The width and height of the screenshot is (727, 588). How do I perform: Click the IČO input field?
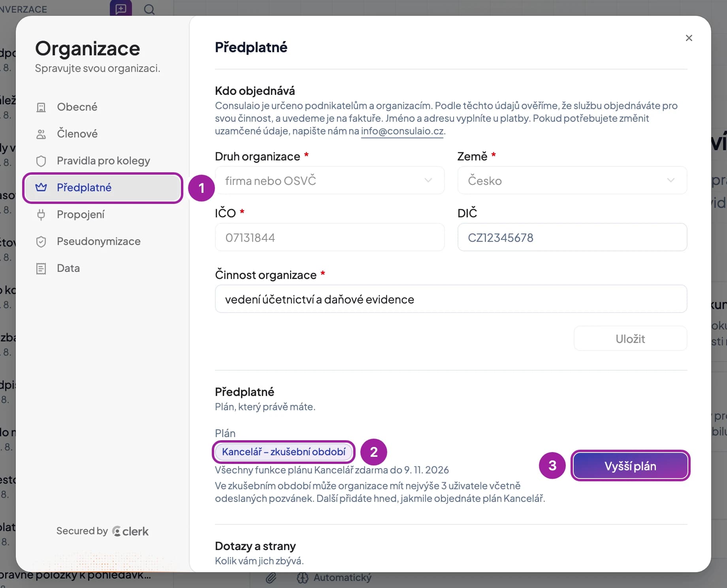click(x=330, y=237)
